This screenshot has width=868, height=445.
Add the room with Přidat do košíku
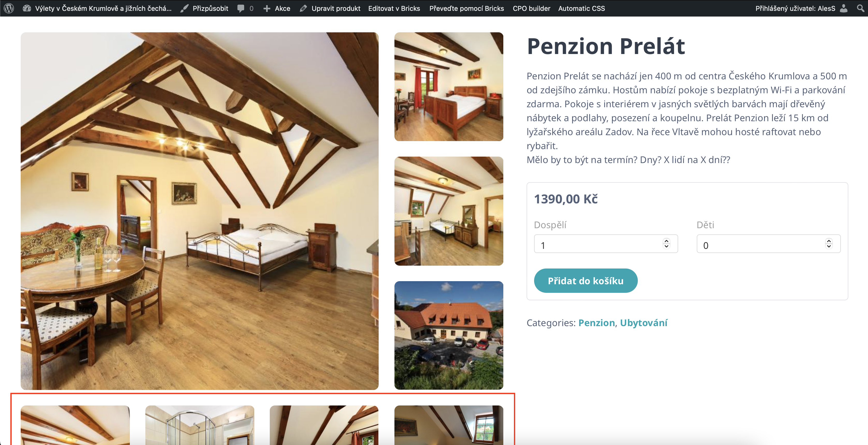586,280
